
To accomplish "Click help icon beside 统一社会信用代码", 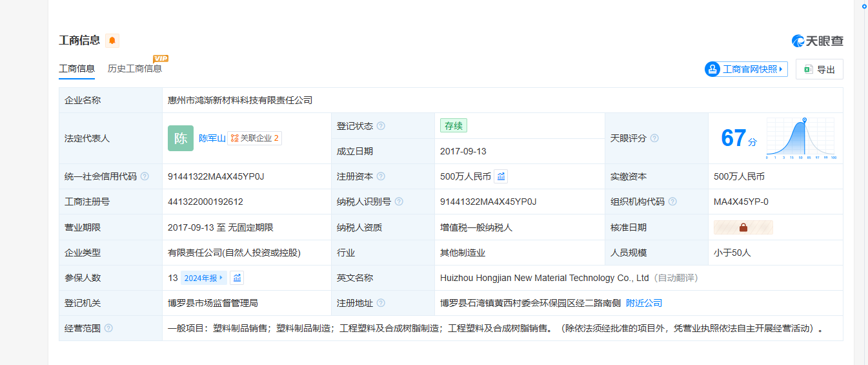I will point(145,176).
